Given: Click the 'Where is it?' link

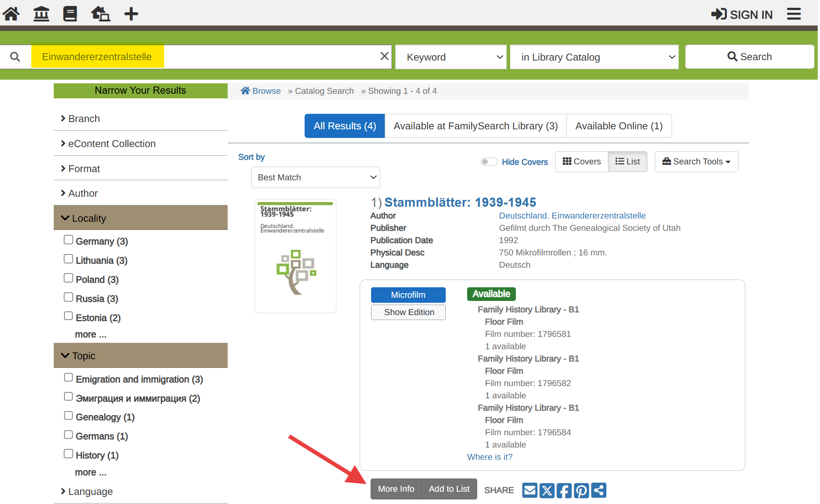Looking at the screenshot, I should click(489, 457).
